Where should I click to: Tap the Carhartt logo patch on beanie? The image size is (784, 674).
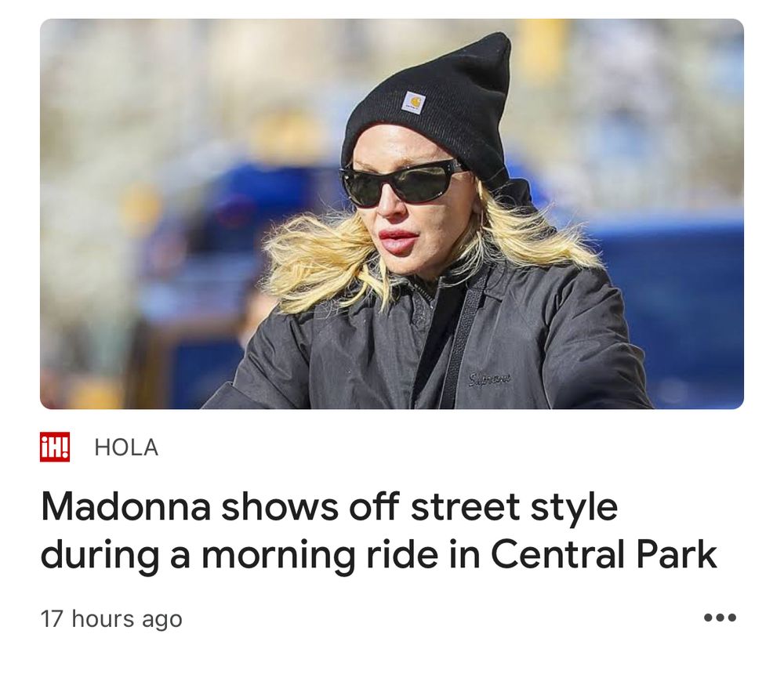pos(413,103)
